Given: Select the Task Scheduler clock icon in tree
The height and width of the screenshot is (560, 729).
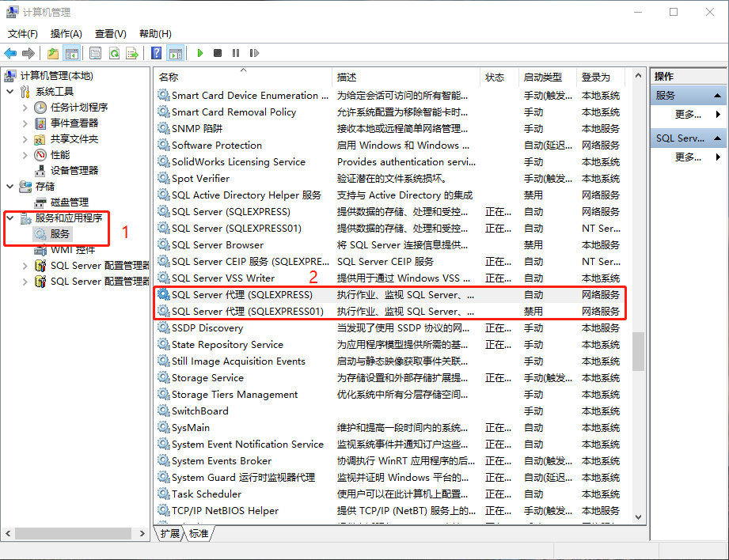Looking at the screenshot, I should (40, 108).
